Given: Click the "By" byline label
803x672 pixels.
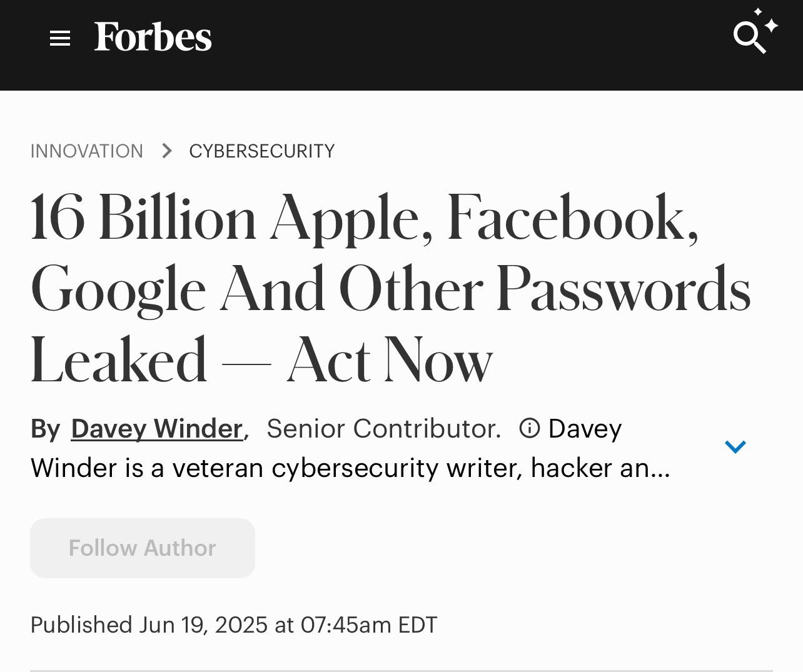Looking at the screenshot, I should (46, 429).
